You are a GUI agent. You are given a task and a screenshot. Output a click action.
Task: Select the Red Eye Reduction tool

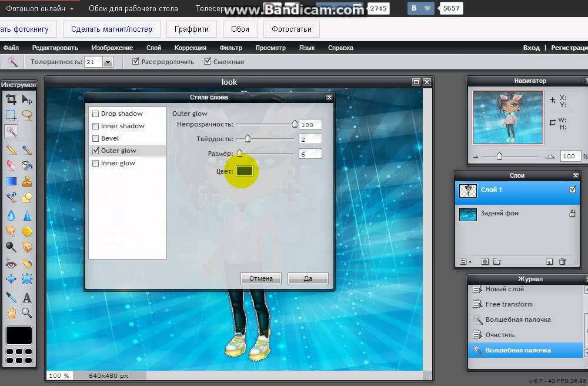(11, 263)
